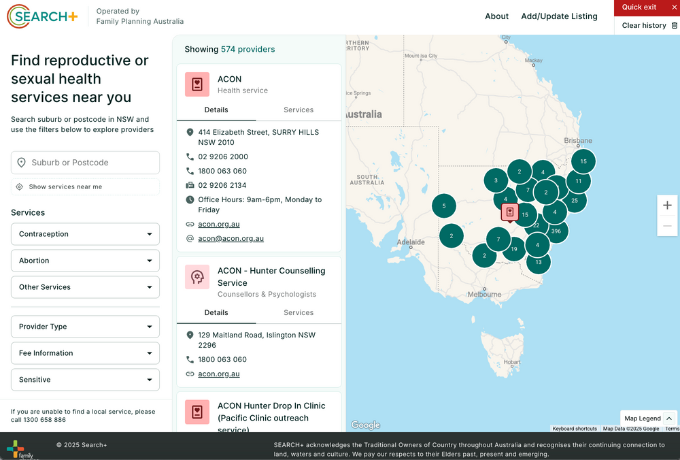The height and width of the screenshot is (460, 680).
Task: Click the fax number 02 9206 2134
Action: click(222, 185)
